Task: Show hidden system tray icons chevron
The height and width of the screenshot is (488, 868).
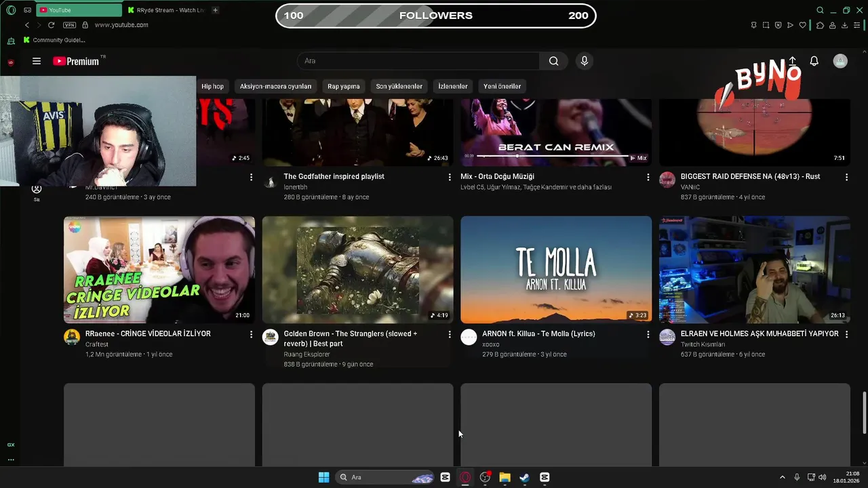Action: 782,477
